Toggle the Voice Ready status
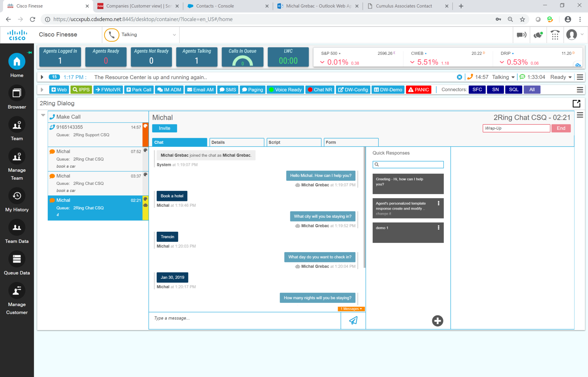Viewport: 588px width, 377px height. pyautogui.click(x=285, y=90)
